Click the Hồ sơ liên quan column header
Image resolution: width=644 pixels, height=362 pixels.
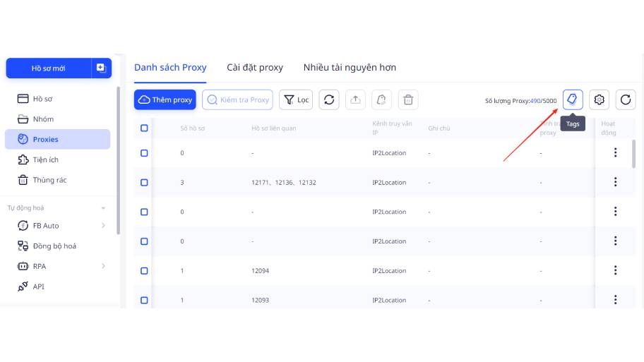point(273,128)
